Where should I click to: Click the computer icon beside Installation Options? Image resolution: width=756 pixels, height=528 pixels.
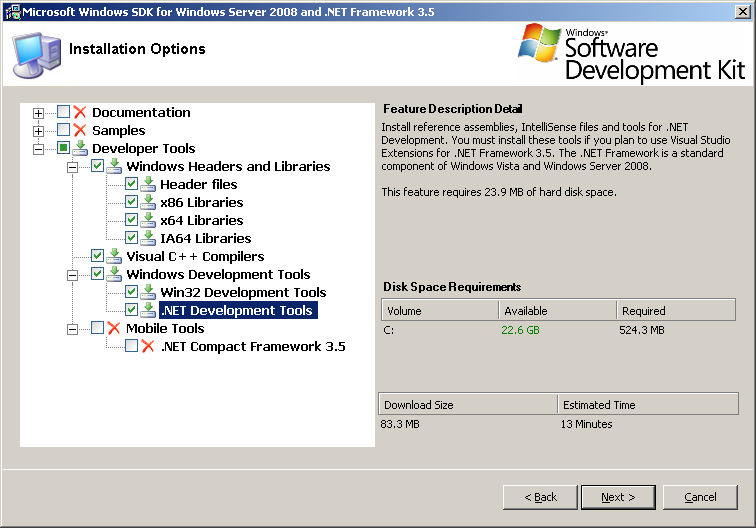tap(37, 54)
